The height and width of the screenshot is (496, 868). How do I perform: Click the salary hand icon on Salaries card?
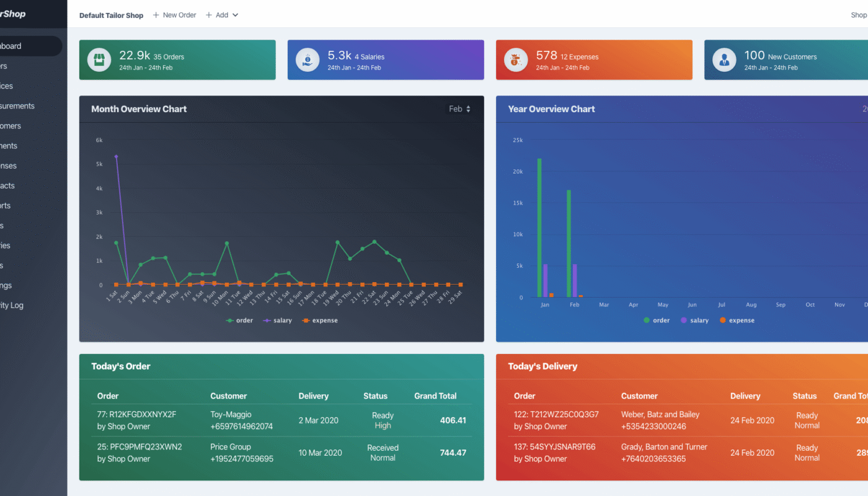point(308,60)
